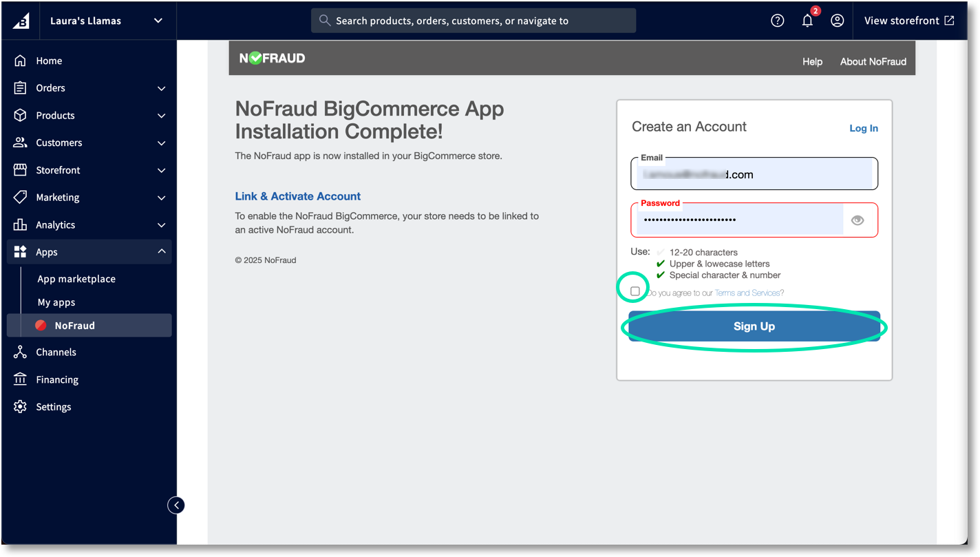Open the notifications bell with badge
Image resolution: width=980 pixels, height=557 pixels.
[807, 21]
